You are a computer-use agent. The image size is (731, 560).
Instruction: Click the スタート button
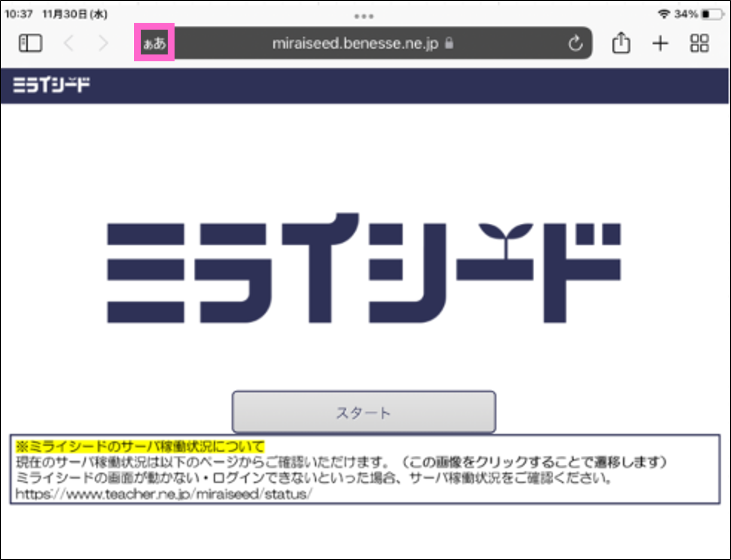[x=364, y=412]
